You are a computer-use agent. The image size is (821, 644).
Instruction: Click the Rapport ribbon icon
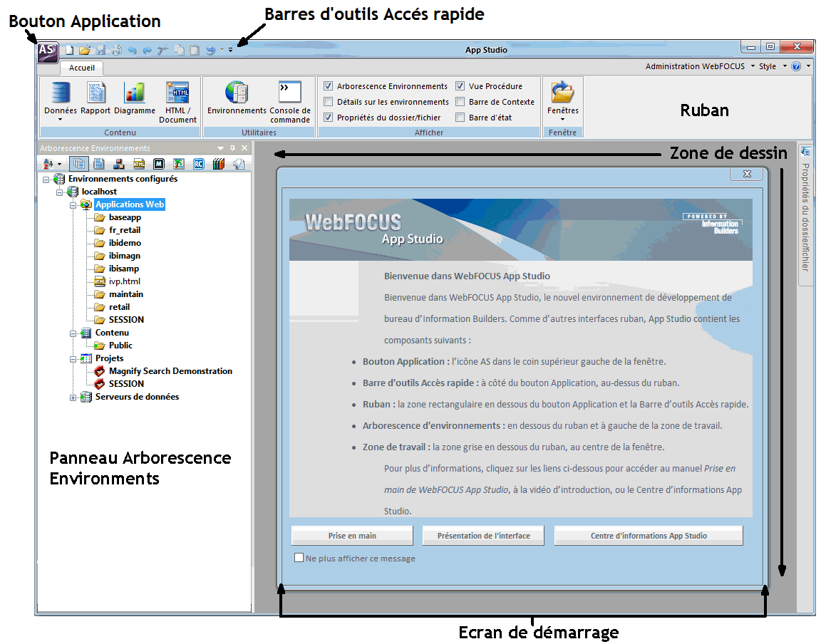[95, 98]
